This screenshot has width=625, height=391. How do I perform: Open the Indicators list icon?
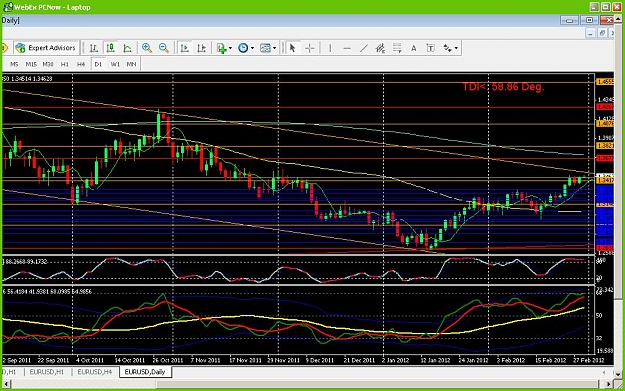[221, 48]
